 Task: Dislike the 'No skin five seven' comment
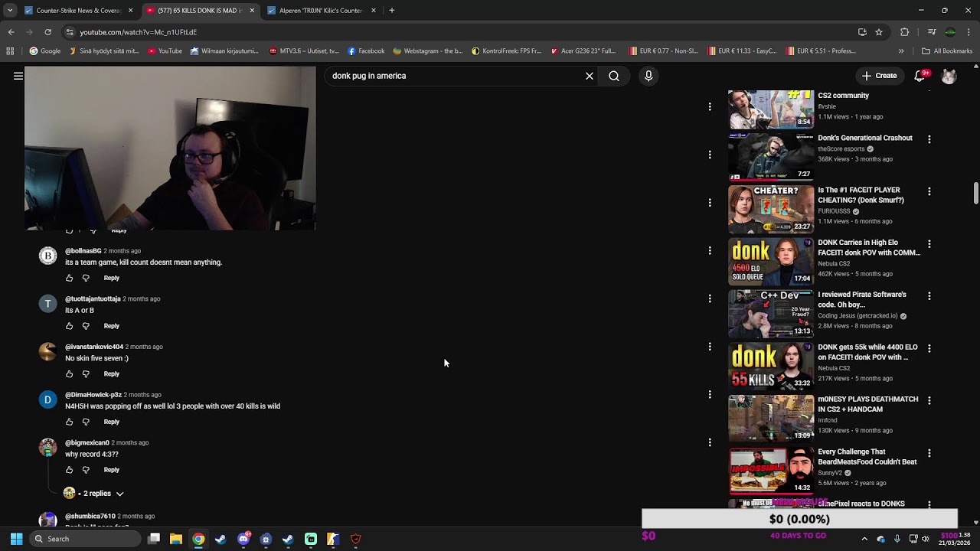tap(86, 373)
